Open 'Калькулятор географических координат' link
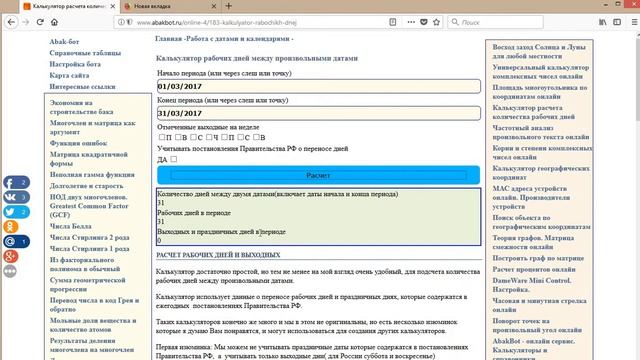 [x=541, y=173]
